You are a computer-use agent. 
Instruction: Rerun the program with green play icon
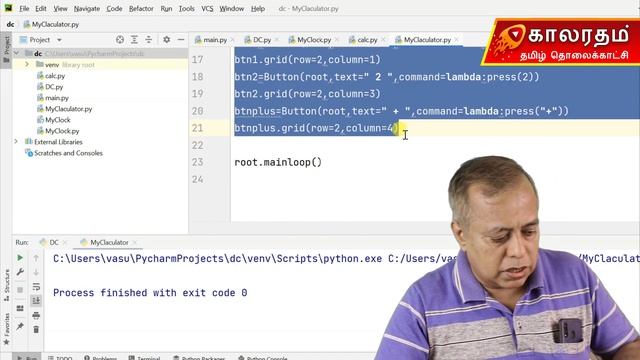click(x=20, y=258)
